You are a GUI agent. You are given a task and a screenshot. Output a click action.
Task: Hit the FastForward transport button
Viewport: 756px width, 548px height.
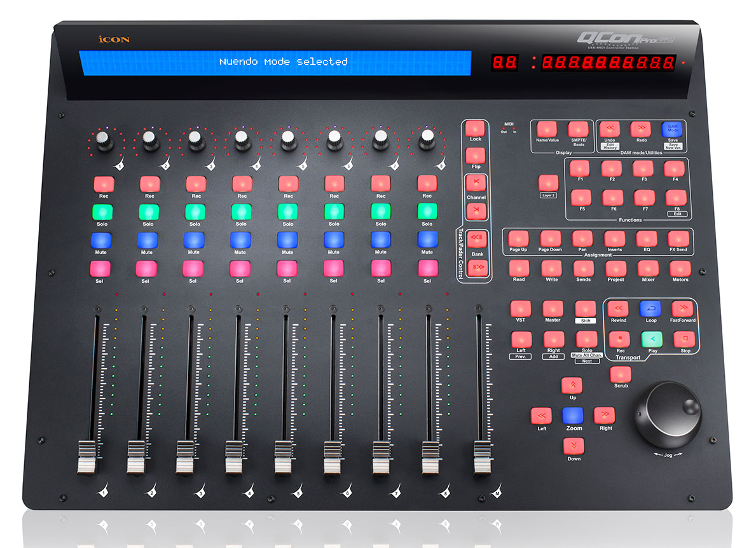pyautogui.click(x=683, y=308)
